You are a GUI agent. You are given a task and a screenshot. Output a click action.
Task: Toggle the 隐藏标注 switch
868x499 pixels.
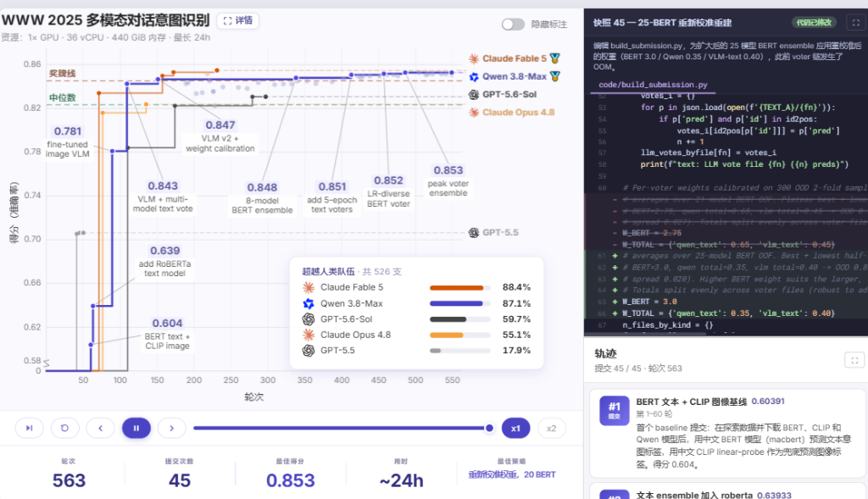(x=513, y=25)
